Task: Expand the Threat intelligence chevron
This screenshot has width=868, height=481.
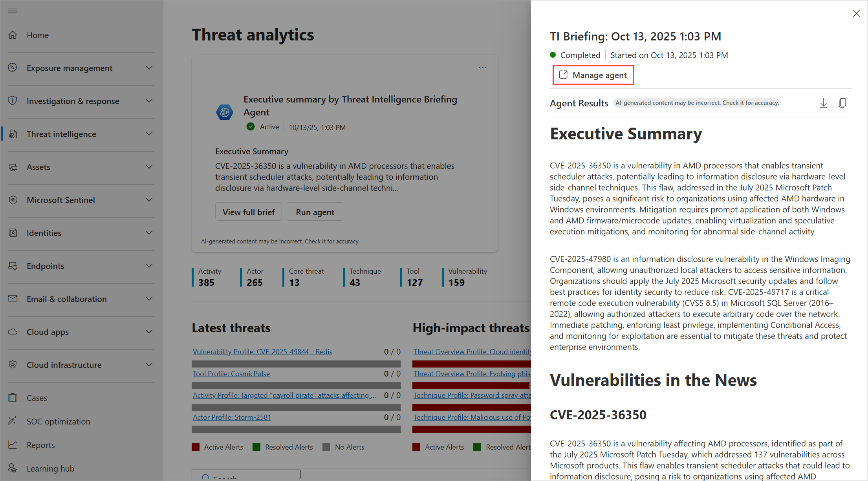Action: [149, 134]
